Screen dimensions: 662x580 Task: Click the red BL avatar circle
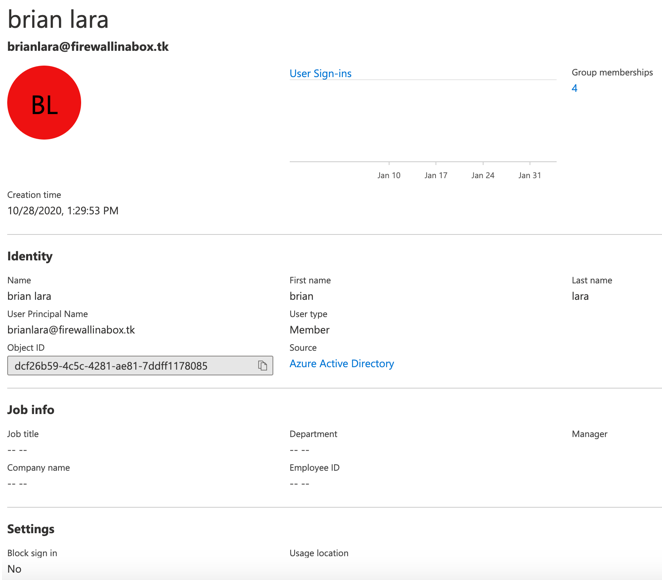[44, 103]
